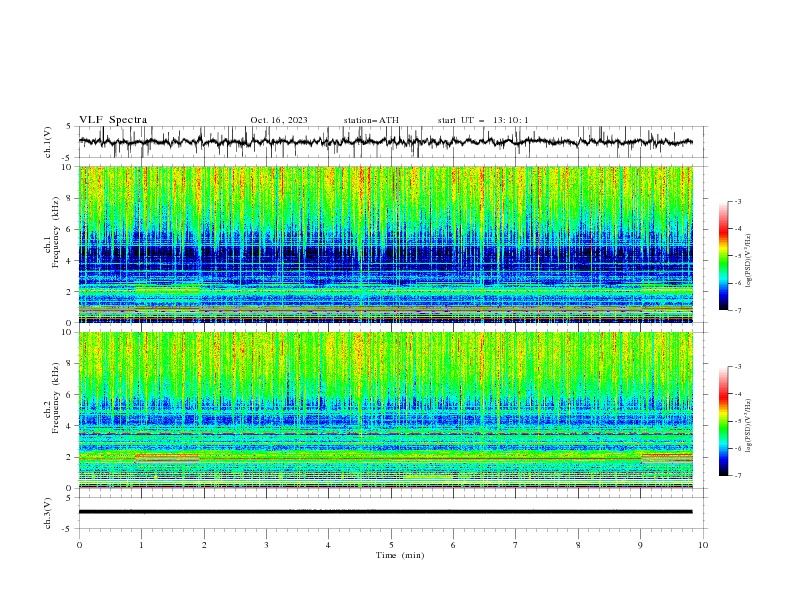The image size is (792, 612).
Task: Click the '-7' tick on ch.1 color bar
Action: point(738,310)
